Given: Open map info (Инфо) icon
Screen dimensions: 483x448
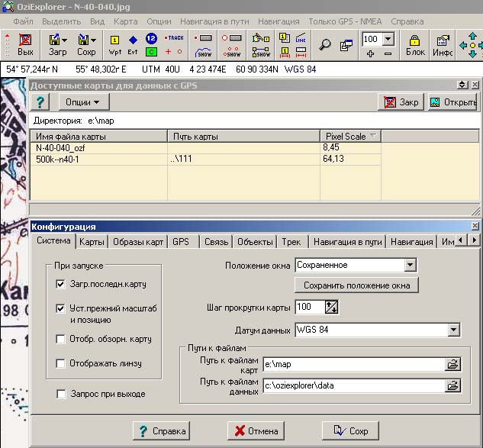Looking at the screenshot, I should point(443,44).
